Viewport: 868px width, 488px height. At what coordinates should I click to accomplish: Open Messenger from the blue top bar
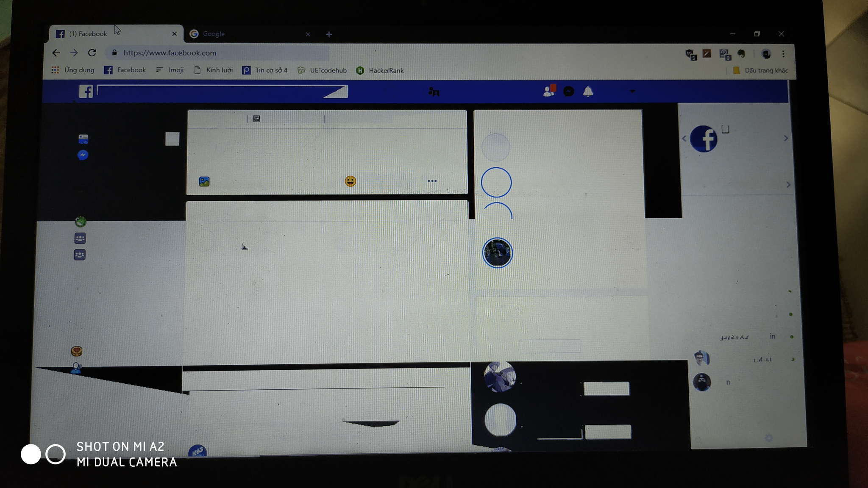click(x=568, y=91)
